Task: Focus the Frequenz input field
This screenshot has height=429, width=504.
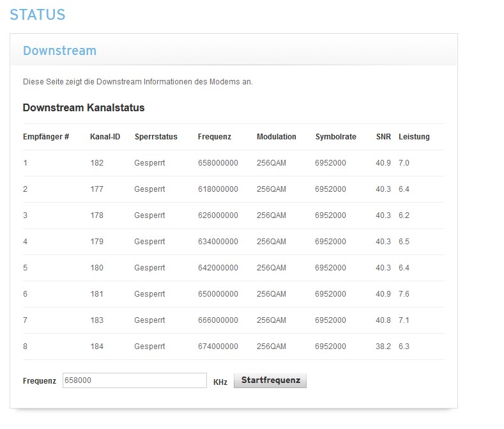Action: [134, 380]
